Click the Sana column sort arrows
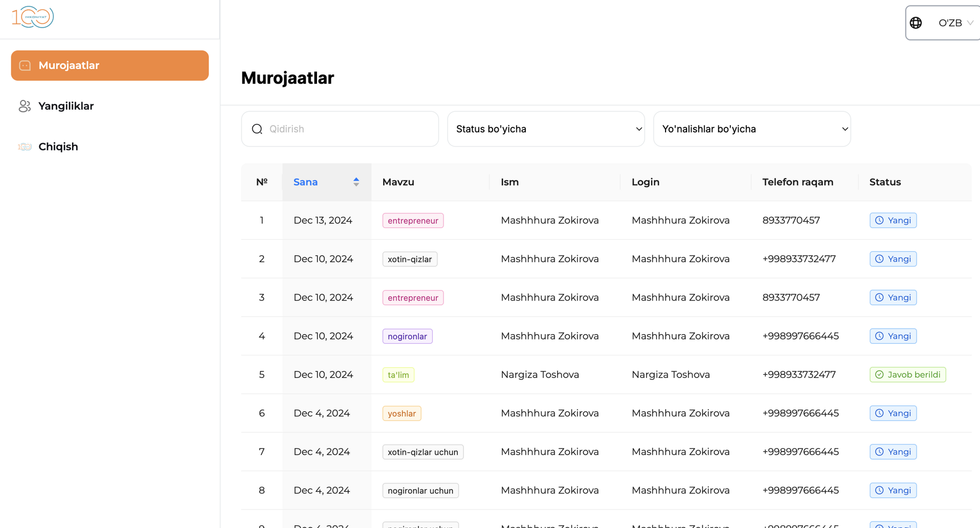This screenshot has width=980, height=528. tap(356, 182)
